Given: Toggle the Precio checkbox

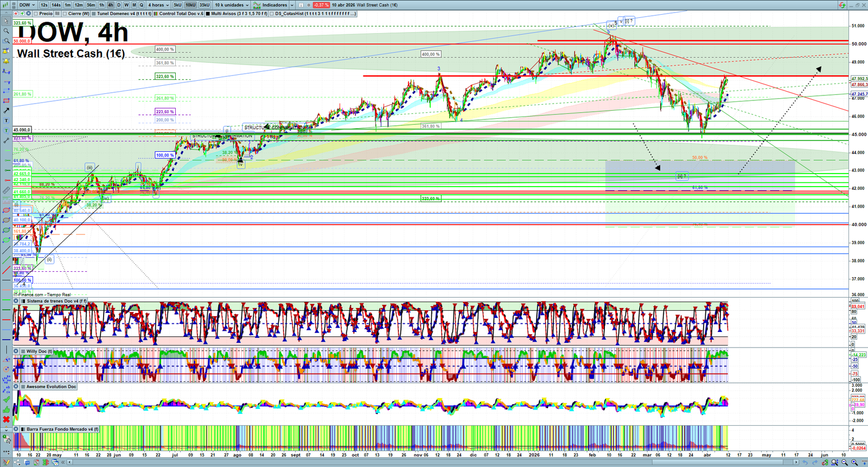Looking at the screenshot, I should click(x=36, y=14).
